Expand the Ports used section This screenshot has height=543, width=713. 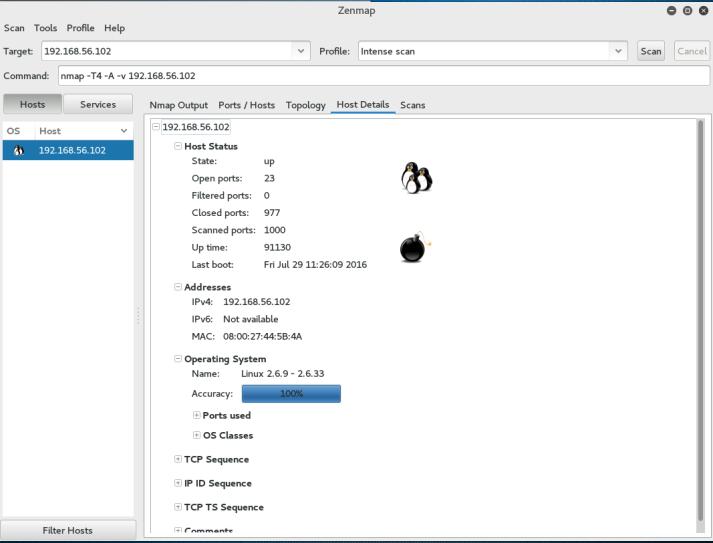pyautogui.click(x=196, y=415)
